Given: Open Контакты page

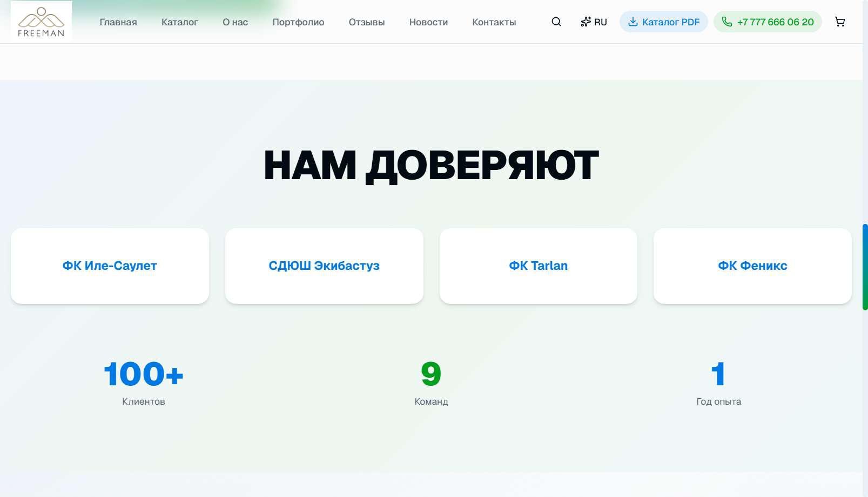Looking at the screenshot, I should [494, 22].
